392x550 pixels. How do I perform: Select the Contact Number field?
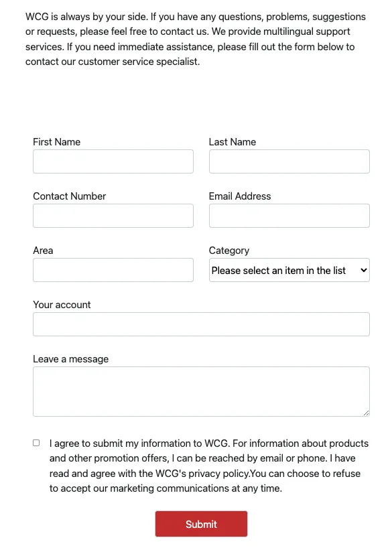tap(113, 216)
